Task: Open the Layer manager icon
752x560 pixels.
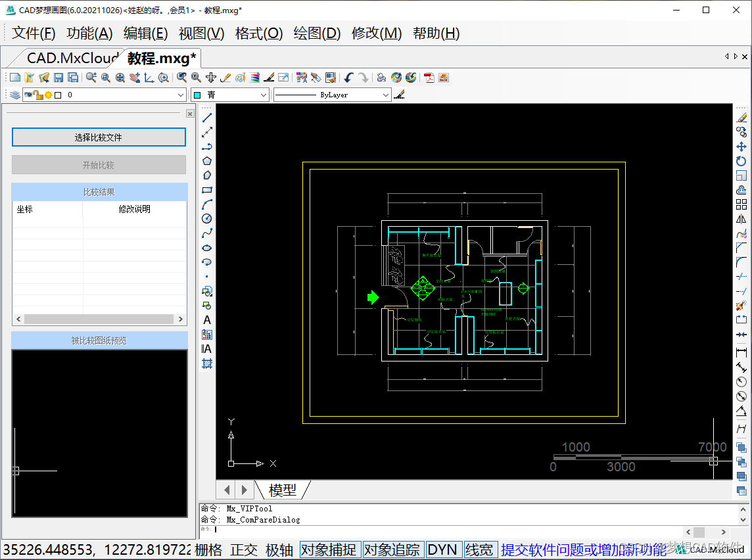Action: coord(15,95)
